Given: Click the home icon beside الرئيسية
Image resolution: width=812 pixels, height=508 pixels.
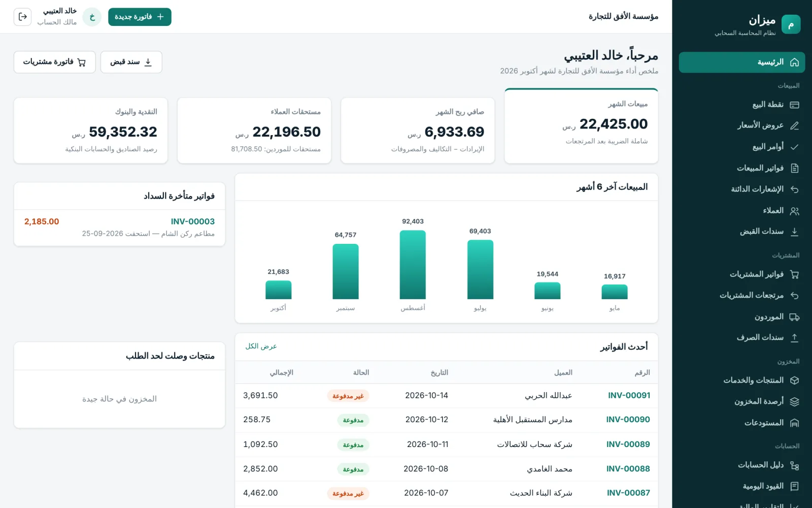Looking at the screenshot, I should tap(794, 62).
